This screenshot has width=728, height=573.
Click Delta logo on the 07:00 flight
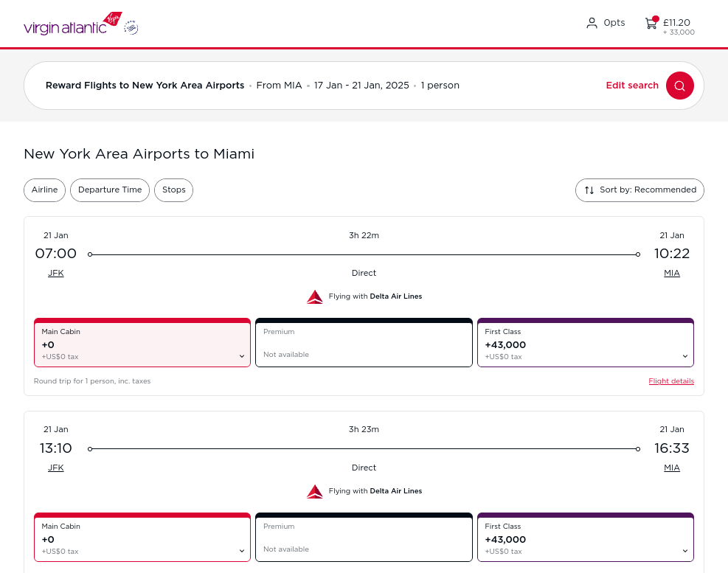[x=315, y=296]
